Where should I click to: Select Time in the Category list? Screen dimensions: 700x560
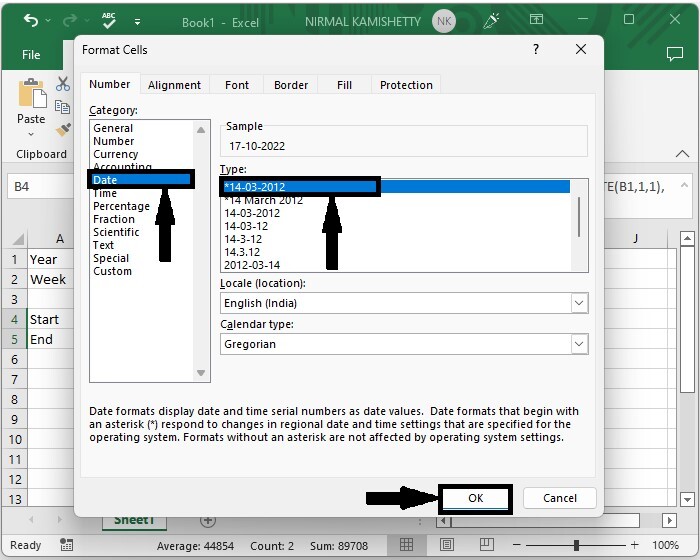(x=105, y=193)
